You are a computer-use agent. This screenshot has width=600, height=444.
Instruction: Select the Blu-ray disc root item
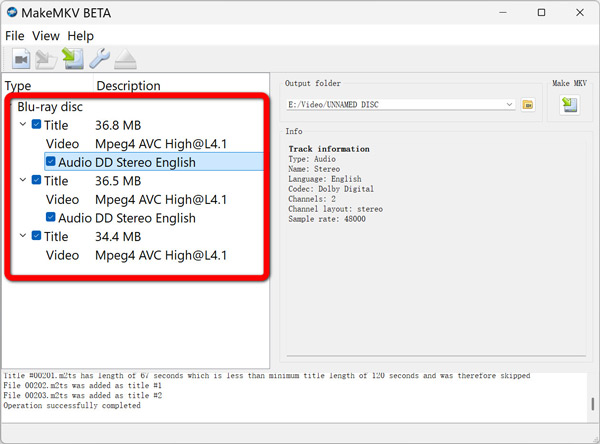[x=50, y=107]
